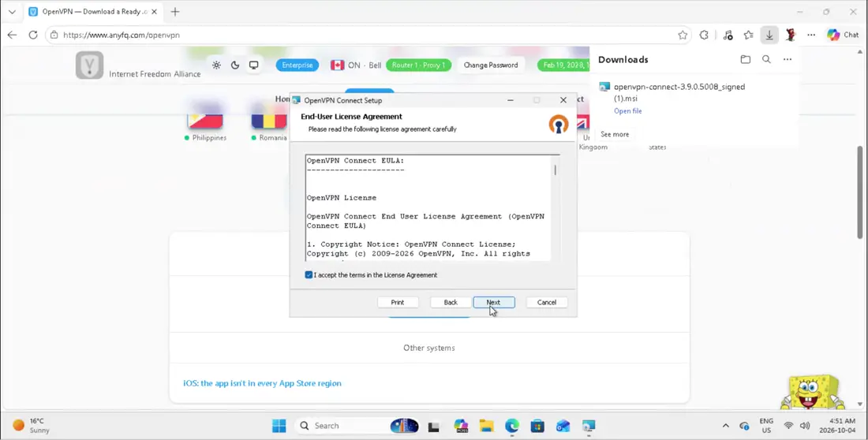Open more options in Downloads panel

(788, 59)
